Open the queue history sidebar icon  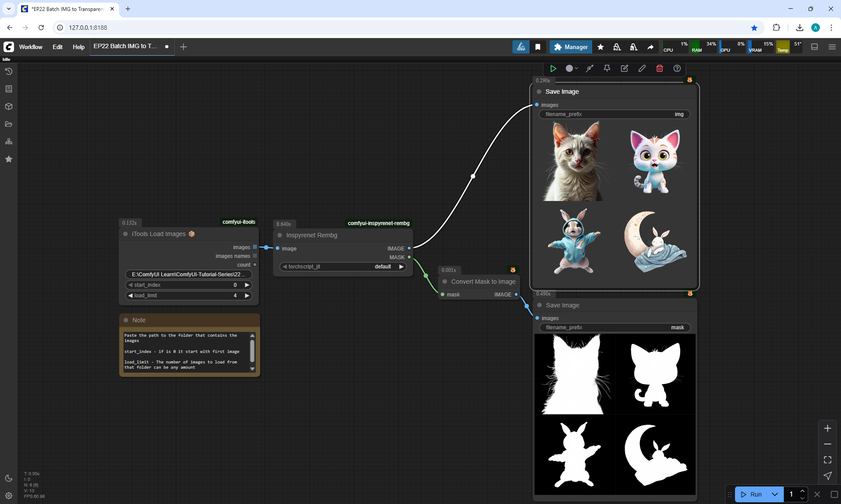9,71
